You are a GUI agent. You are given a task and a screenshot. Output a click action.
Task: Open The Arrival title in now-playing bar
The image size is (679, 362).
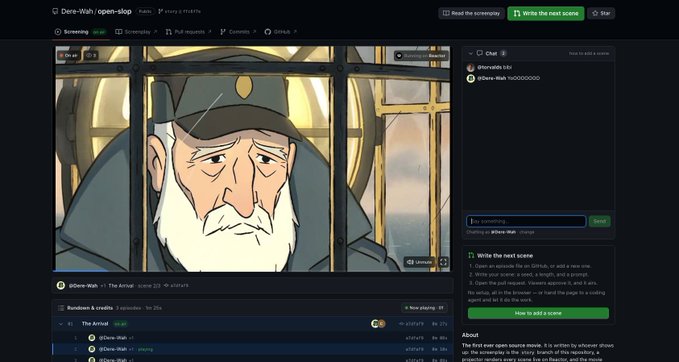(x=121, y=286)
